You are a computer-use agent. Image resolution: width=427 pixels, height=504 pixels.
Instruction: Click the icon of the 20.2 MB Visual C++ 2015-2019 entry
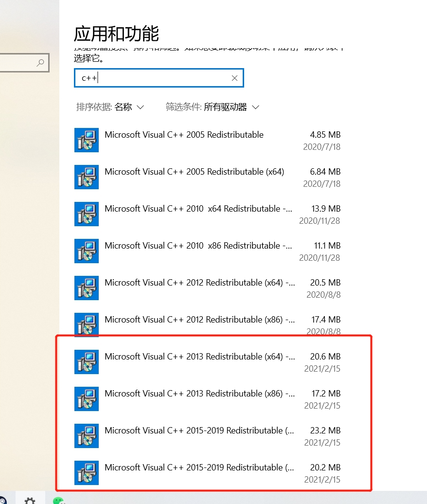pyautogui.click(x=87, y=473)
